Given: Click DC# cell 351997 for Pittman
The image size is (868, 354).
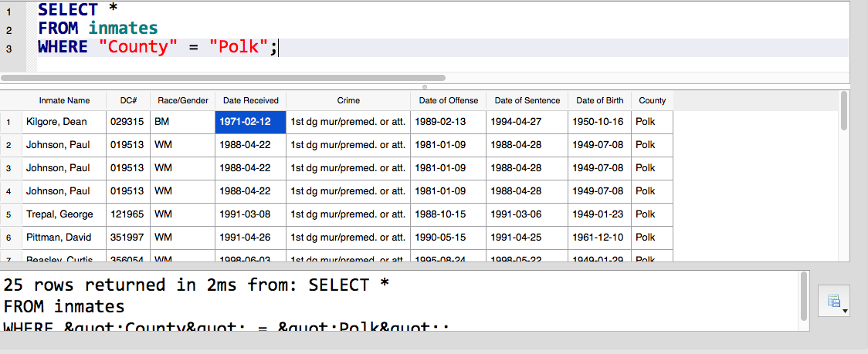Looking at the screenshot, I should (x=128, y=238).
